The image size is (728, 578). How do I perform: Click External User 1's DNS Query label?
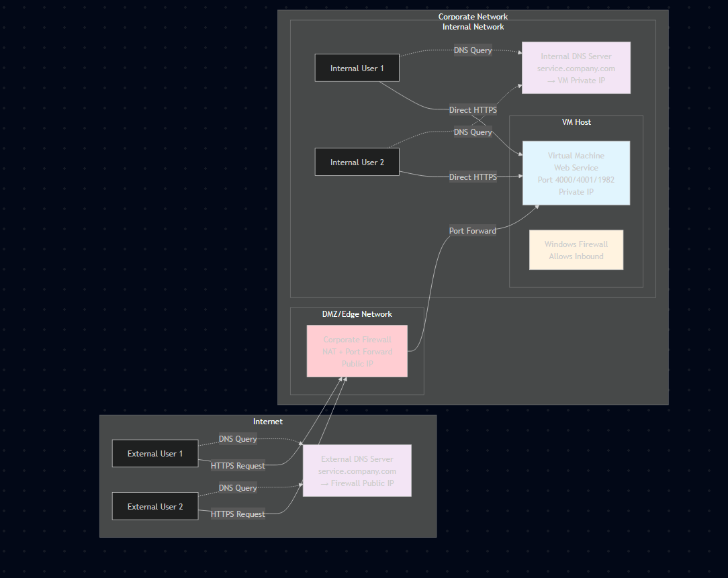coord(238,439)
